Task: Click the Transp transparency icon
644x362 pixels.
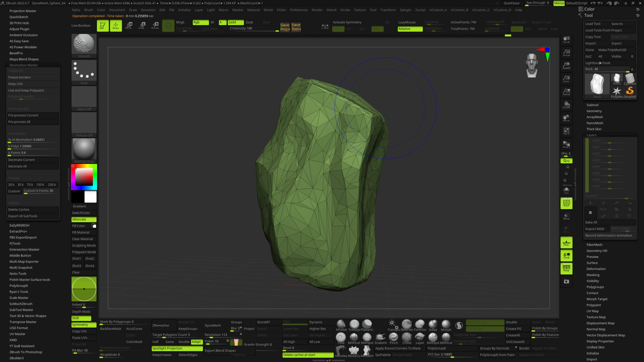Action: [x=566, y=216]
